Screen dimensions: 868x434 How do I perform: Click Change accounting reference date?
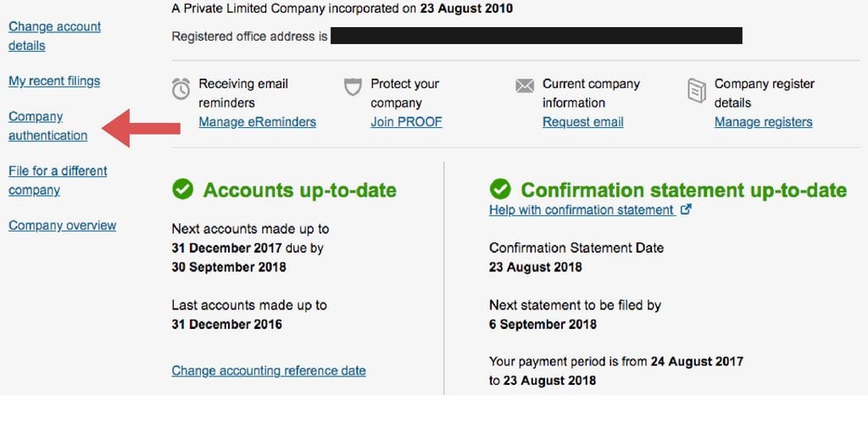tap(269, 370)
